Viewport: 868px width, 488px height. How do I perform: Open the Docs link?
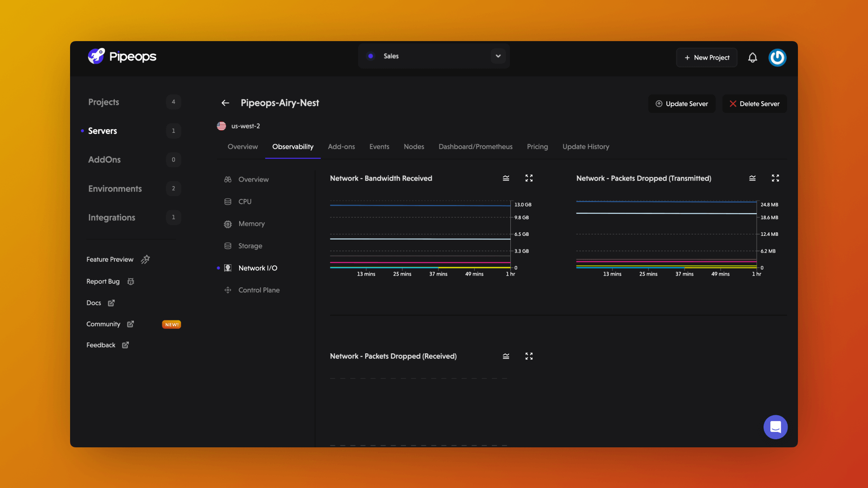(x=94, y=303)
